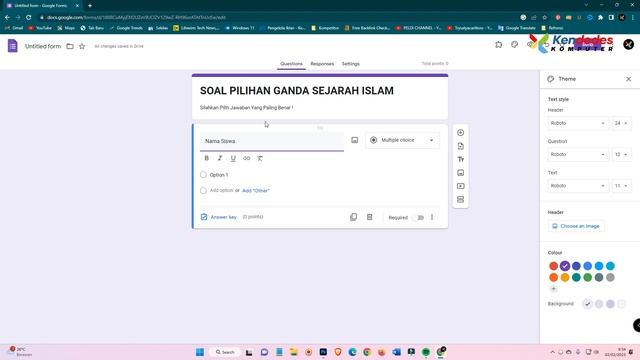Click the Import questions icon
The image size is (640, 360).
point(460,146)
